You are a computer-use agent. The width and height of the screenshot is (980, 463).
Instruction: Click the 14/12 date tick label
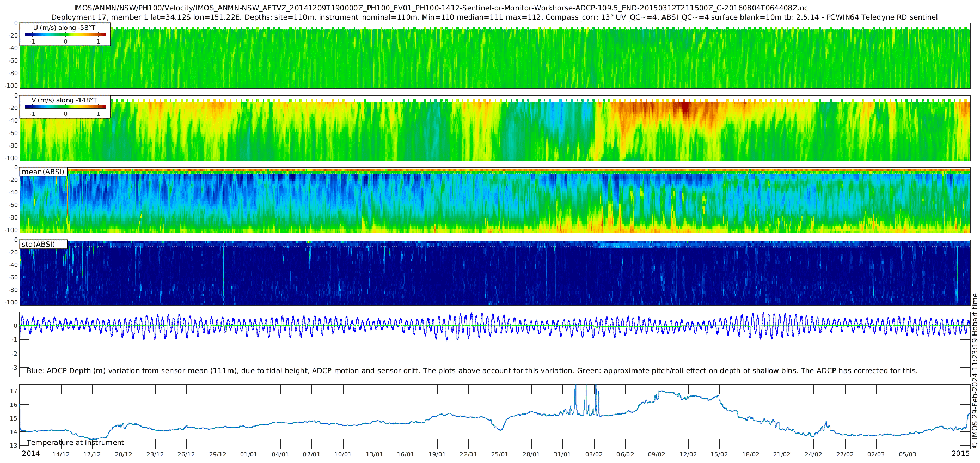pyautogui.click(x=60, y=454)
